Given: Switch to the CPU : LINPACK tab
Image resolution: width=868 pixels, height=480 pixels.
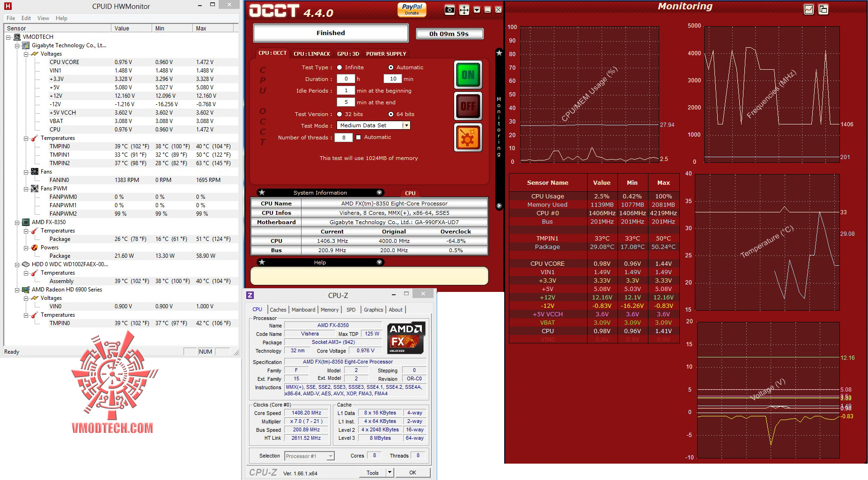Looking at the screenshot, I should (312, 54).
